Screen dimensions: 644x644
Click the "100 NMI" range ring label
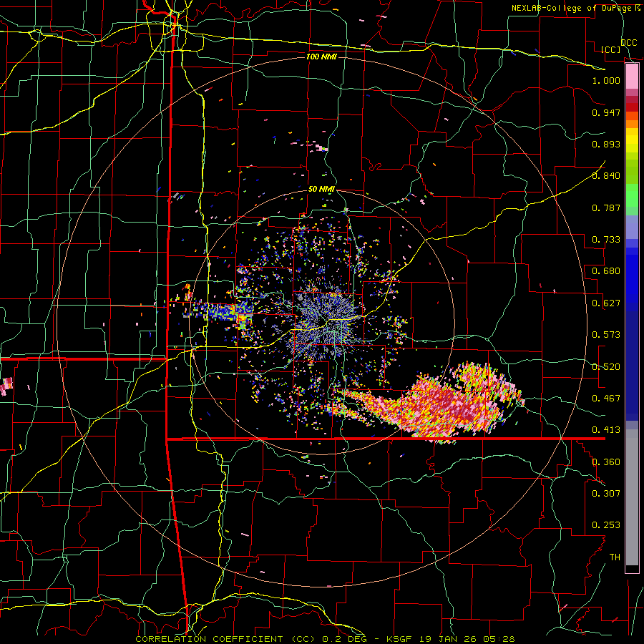[321, 57]
